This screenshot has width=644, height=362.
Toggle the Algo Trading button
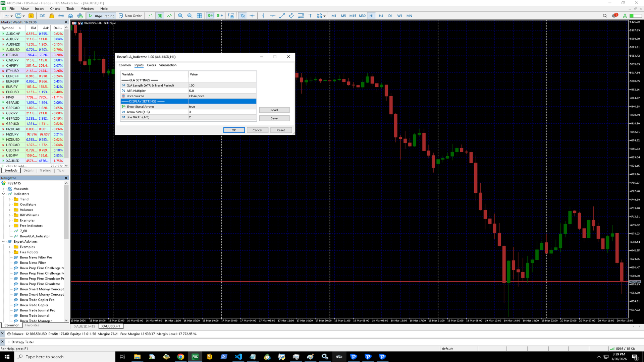[101, 16]
